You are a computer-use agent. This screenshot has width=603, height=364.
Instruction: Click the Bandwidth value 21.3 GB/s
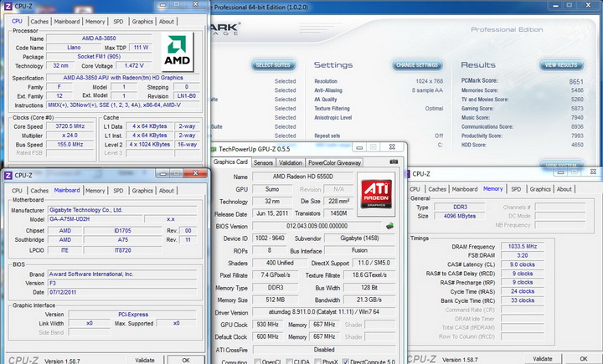[369, 300]
